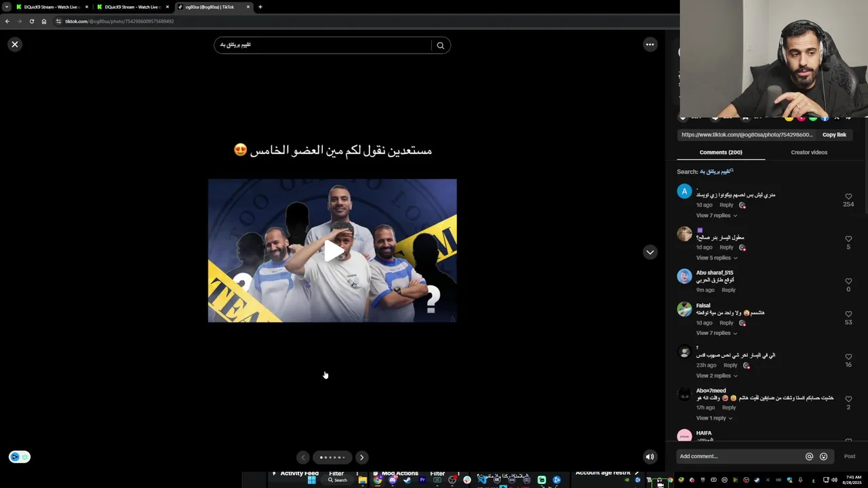This screenshot has height=488, width=868.
Task: Reply to Abo=7meed's comment
Action: (x=729, y=407)
